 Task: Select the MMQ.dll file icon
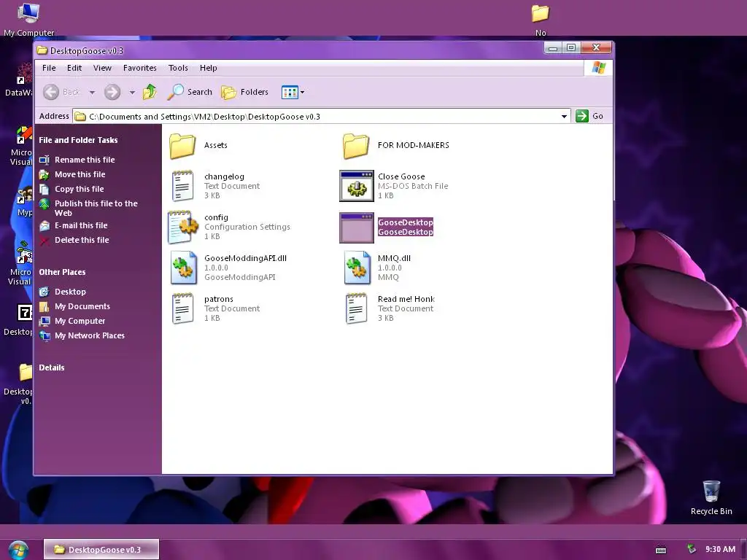click(357, 268)
